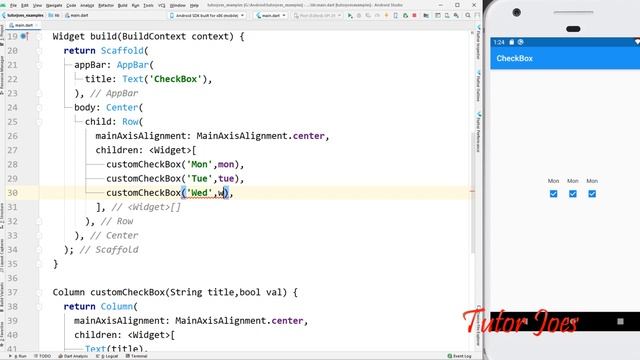The height and width of the screenshot is (360, 640).
Task: Click the red Stop button
Action: coord(414,16)
